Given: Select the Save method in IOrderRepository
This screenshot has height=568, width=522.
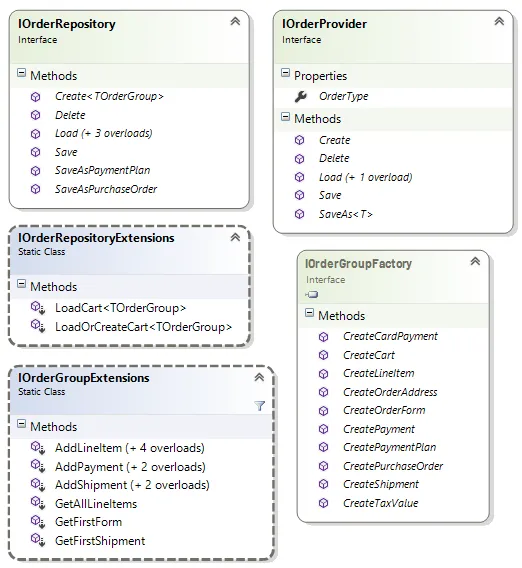Looking at the screenshot, I should 66,152.
